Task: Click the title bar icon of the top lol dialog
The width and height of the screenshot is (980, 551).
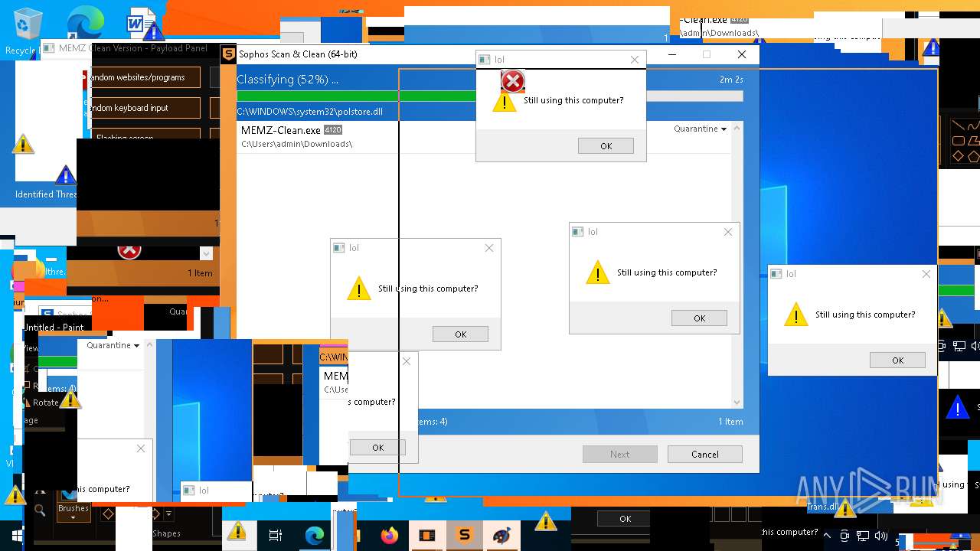Action: coord(484,60)
